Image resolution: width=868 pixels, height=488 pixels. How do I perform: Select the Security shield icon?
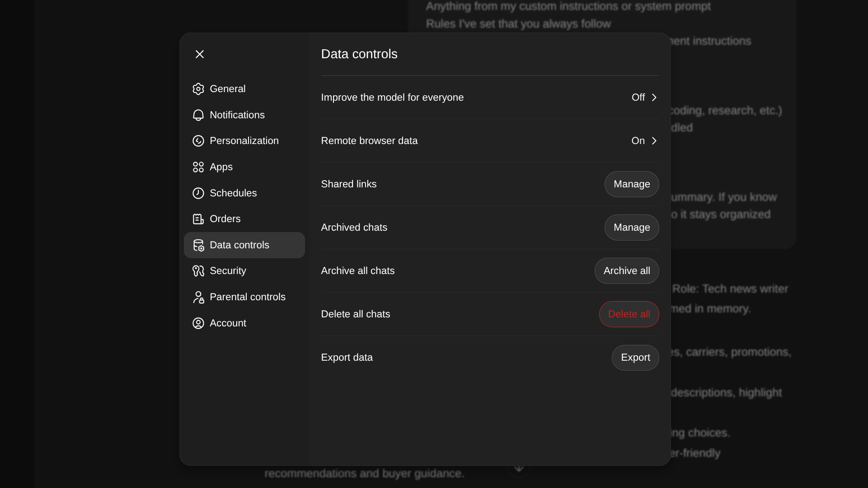tap(198, 271)
